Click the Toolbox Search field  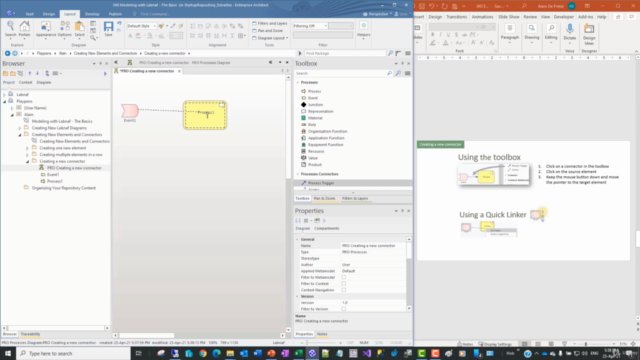click(x=340, y=73)
